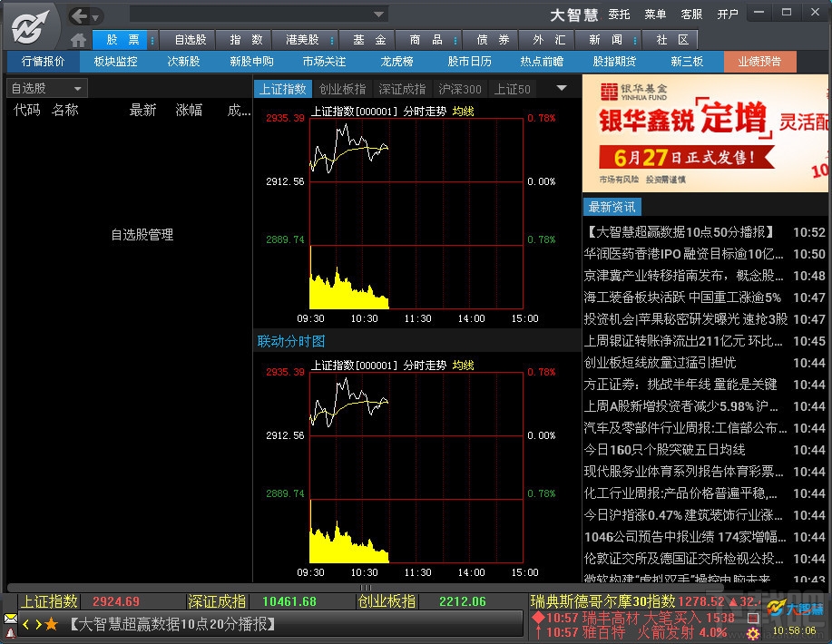Switch to the 港美股 tab
Image resolution: width=832 pixels, height=644 pixels.
[302, 39]
